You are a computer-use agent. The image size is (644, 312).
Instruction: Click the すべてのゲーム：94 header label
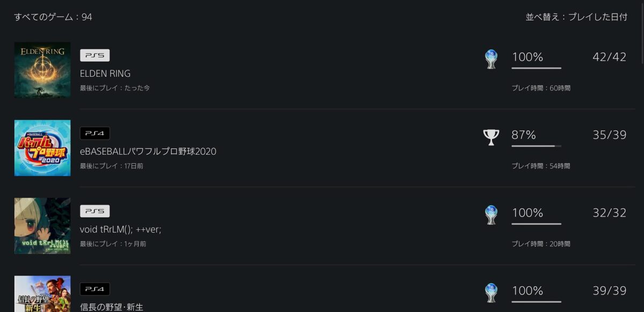tap(53, 17)
